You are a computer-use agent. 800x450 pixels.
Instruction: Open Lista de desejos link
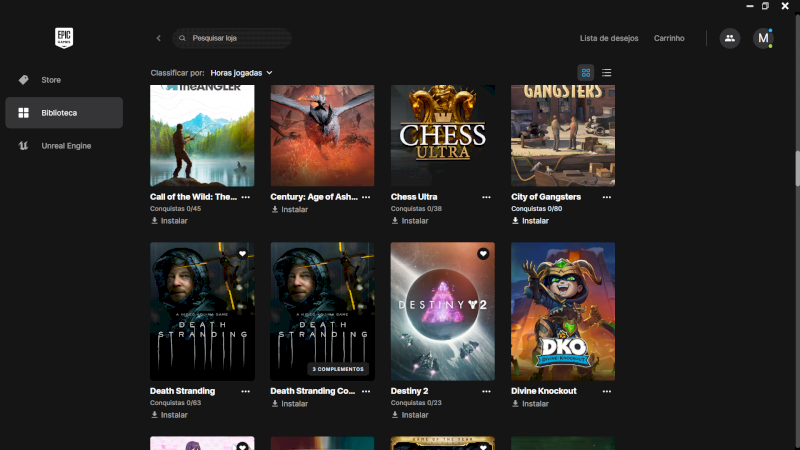point(609,38)
